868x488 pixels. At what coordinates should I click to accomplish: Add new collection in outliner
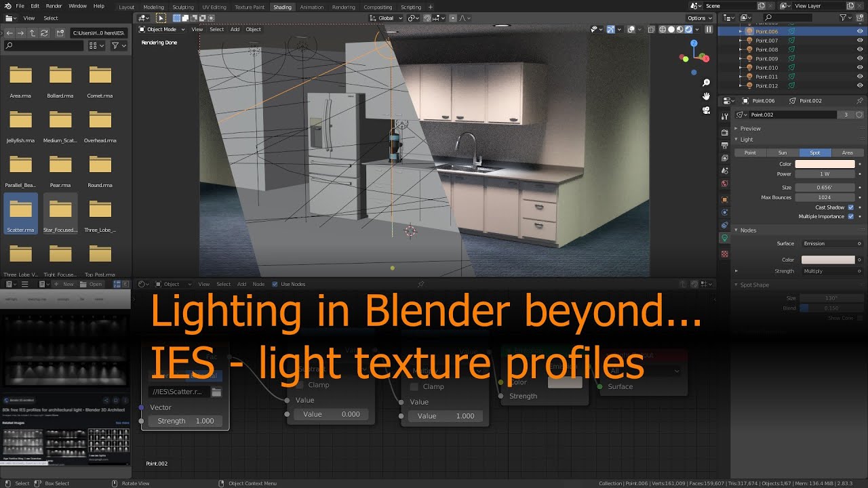point(859,18)
